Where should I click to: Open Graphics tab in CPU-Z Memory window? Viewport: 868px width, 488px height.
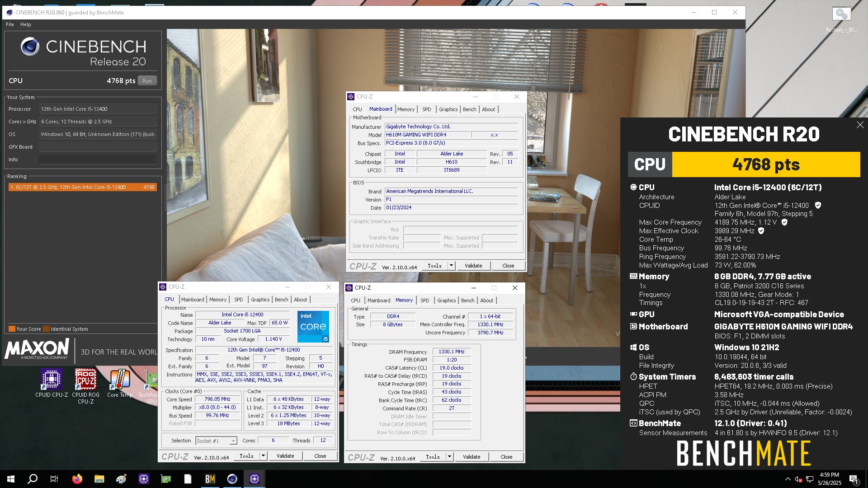[x=446, y=300]
